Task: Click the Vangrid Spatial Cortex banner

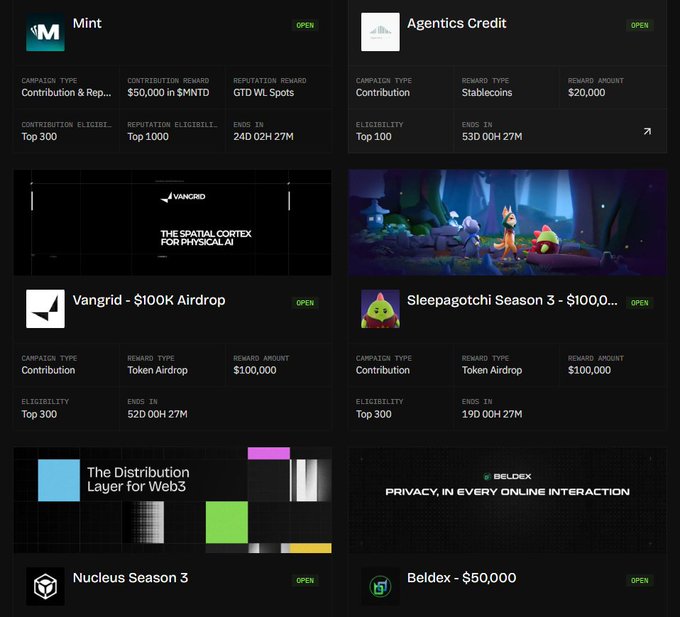Action: point(173,222)
